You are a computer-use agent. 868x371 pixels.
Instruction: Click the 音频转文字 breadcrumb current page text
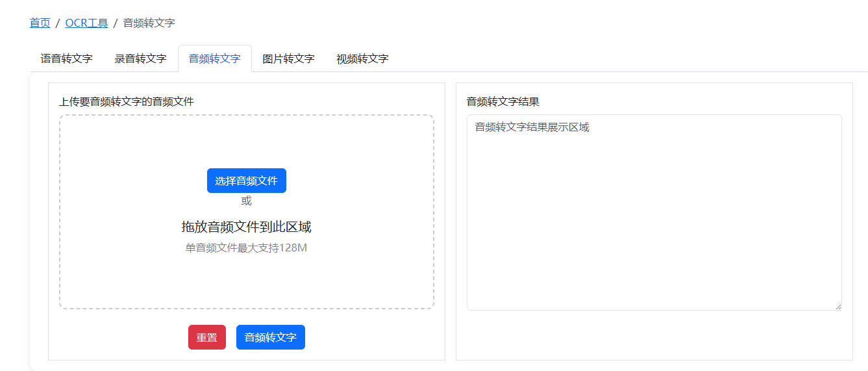tap(149, 23)
